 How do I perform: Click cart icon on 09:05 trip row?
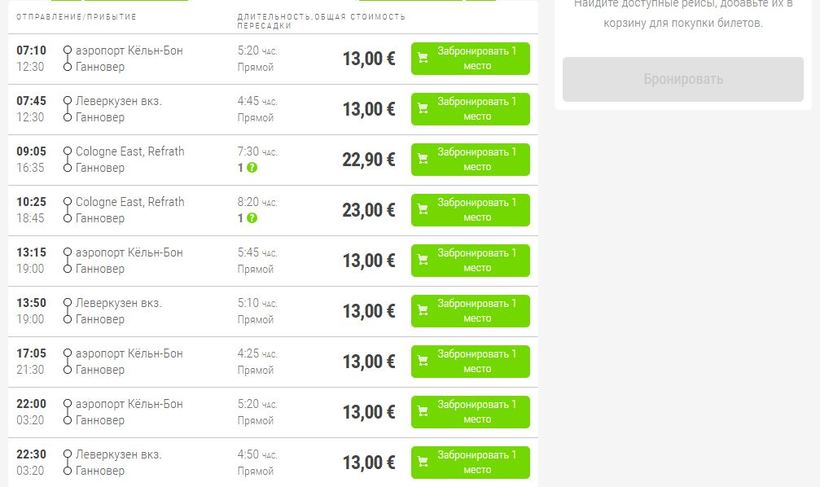point(423,159)
